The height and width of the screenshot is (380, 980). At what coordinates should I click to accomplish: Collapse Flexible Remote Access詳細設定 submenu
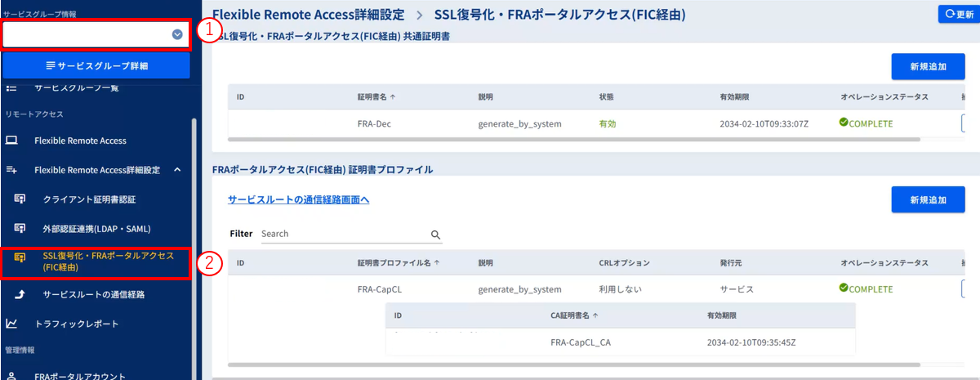click(177, 170)
